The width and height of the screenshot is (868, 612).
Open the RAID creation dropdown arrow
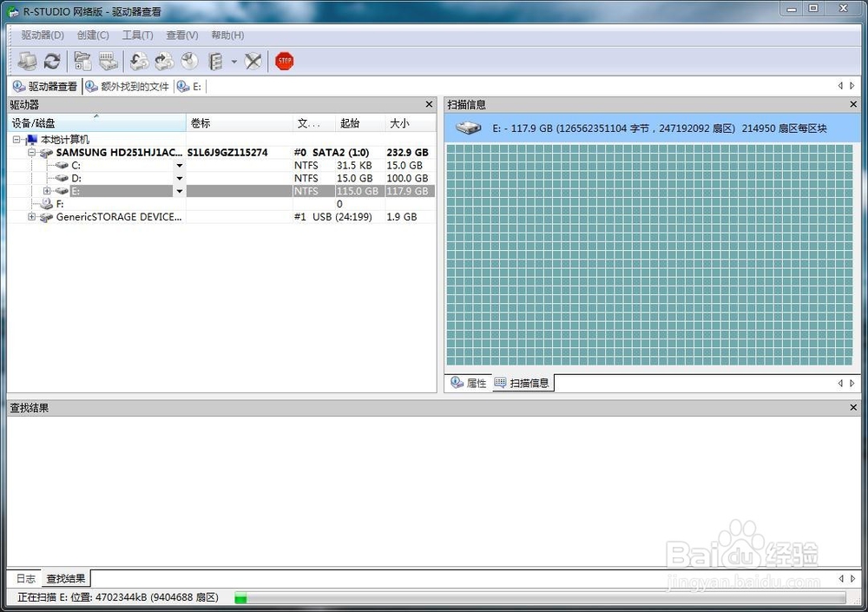coord(233,62)
